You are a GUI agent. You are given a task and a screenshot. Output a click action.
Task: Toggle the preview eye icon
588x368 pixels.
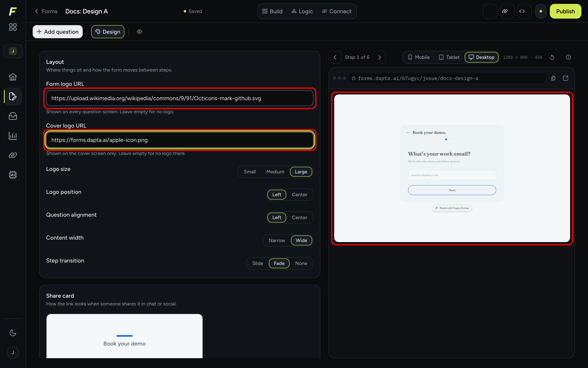pyautogui.click(x=139, y=32)
